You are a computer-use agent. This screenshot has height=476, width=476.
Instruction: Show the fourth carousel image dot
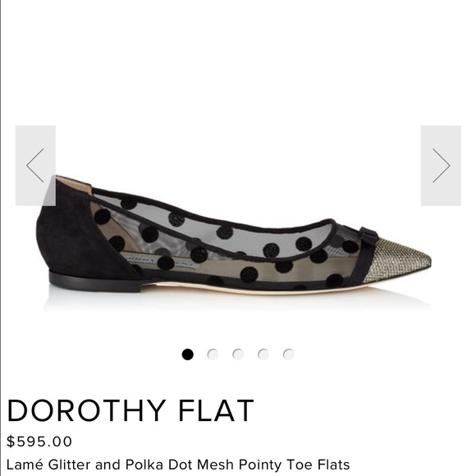[263, 355]
